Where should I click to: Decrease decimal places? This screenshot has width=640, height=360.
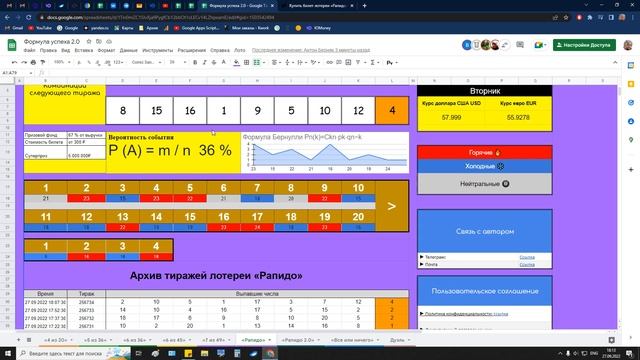pos(98,62)
